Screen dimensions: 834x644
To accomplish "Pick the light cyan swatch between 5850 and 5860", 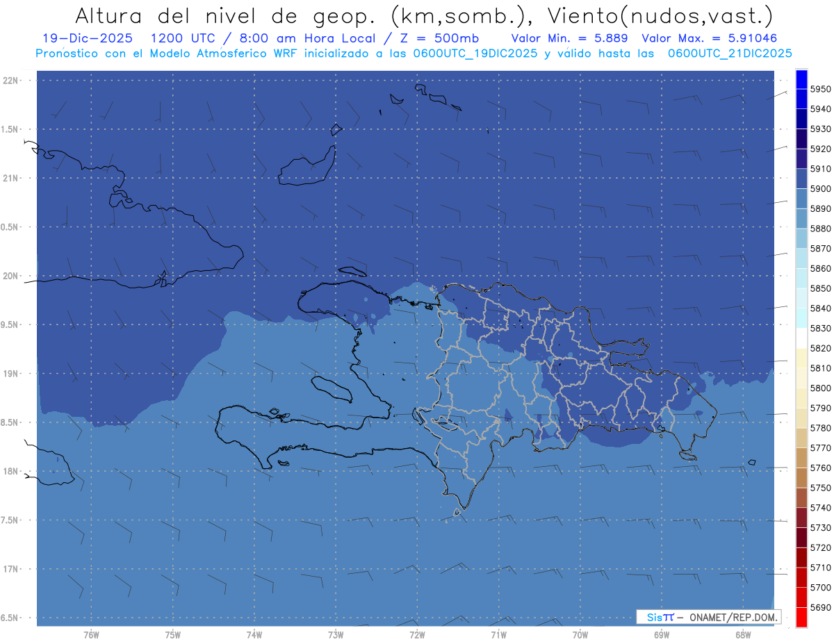I will tap(801, 279).
